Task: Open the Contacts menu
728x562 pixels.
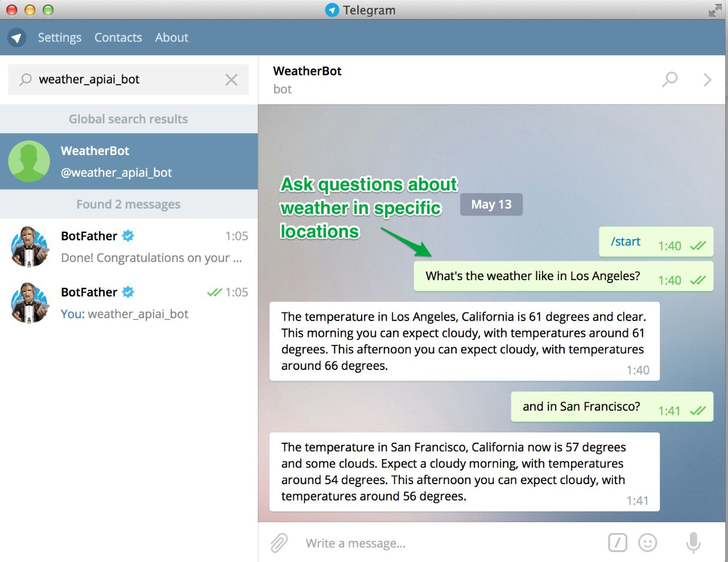Action: tap(118, 38)
